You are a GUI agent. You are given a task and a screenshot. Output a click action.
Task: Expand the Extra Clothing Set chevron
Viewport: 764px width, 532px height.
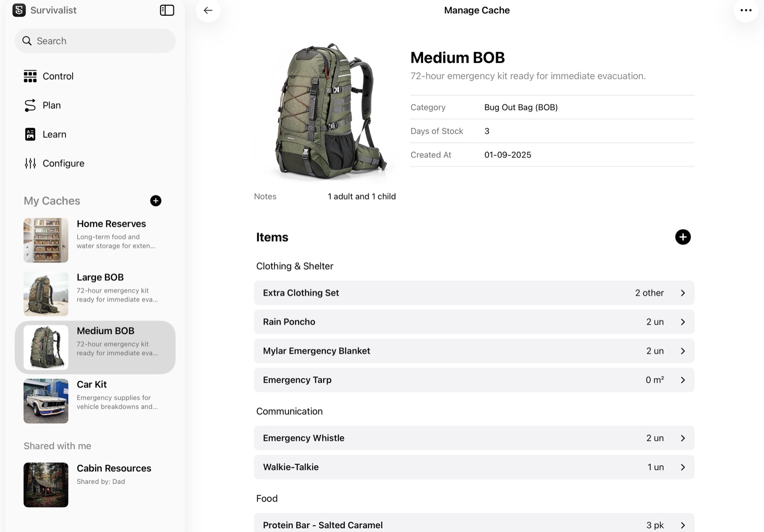coord(683,293)
